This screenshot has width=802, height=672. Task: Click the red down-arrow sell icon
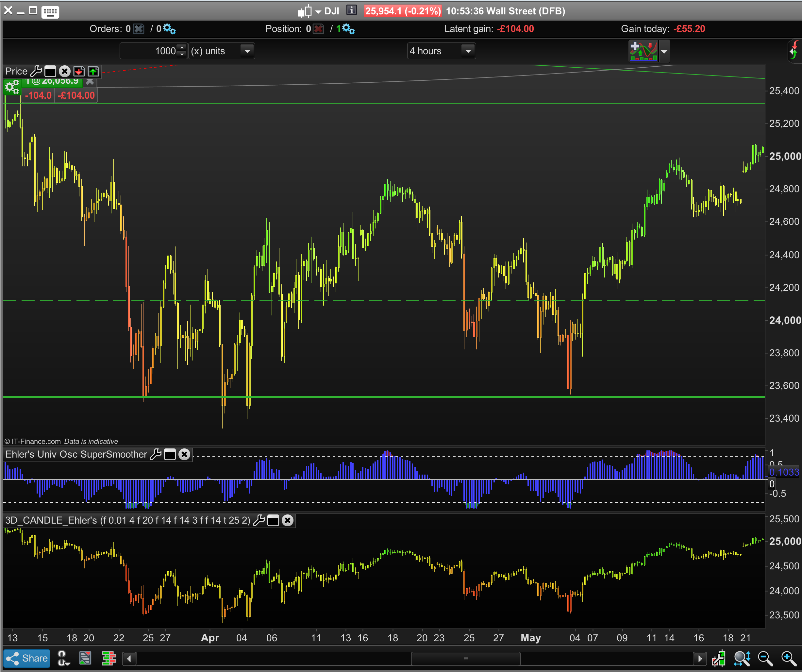tap(79, 71)
